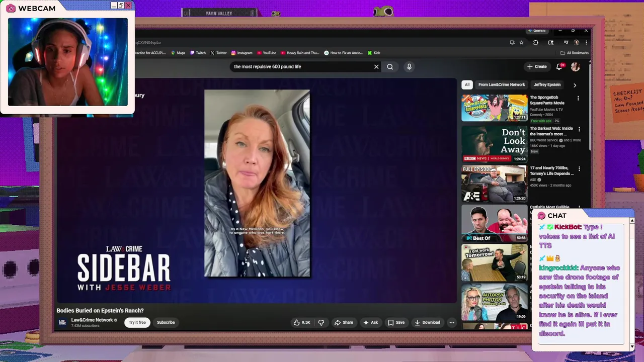Clear the YouTube search query with X

click(376, 66)
